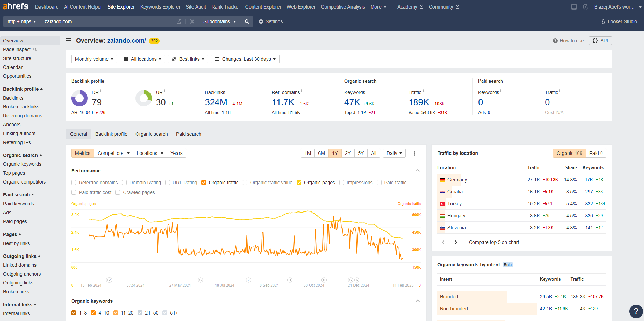
Task: Uncheck Organic pages metric checkbox
Action: [x=299, y=183]
